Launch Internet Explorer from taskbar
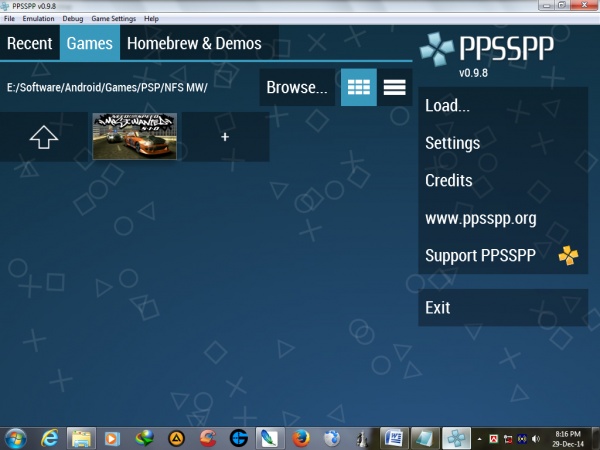This screenshot has width=600, height=450. [x=50, y=439]
